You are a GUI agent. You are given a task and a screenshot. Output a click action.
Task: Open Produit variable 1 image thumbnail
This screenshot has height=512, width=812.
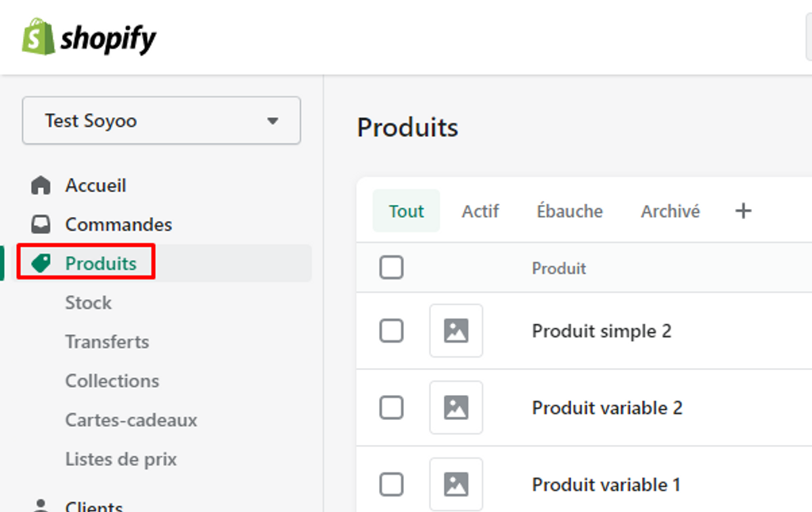coord(456,484)
